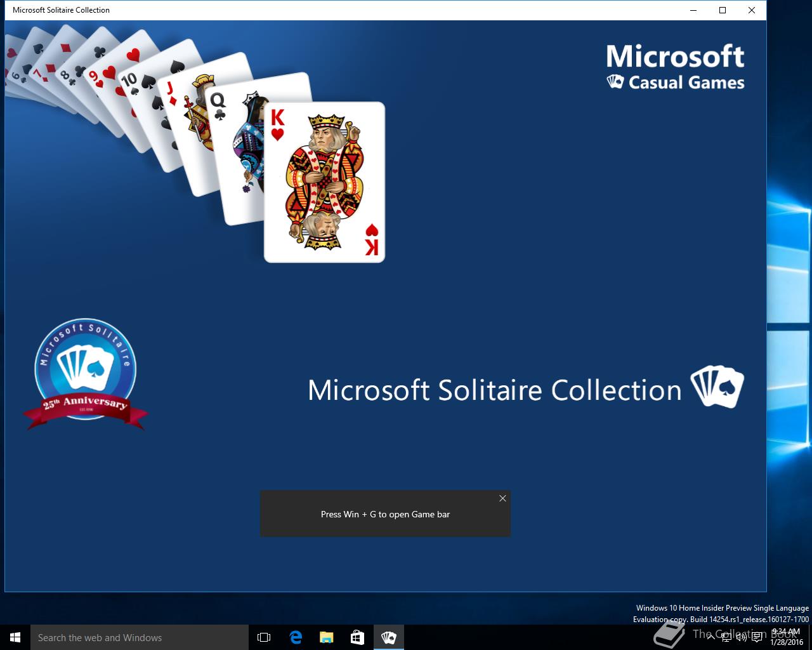The width and height of the screenshot is (812, 650).
Task: Click the 25th Anniversary badge
Action: pyautogui.click(x=86, y=375)
